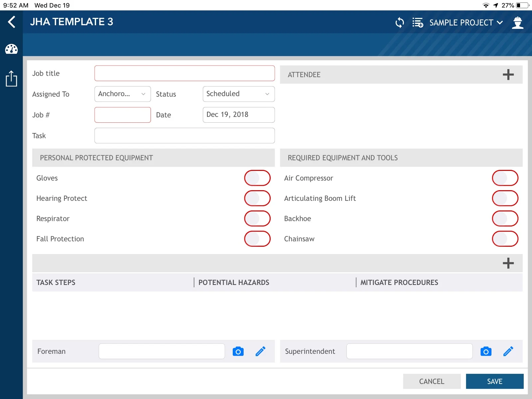Open the Date field Dec 19, 2018
Viewport: 532px width, 399px height.
click(x=239, y=115)
